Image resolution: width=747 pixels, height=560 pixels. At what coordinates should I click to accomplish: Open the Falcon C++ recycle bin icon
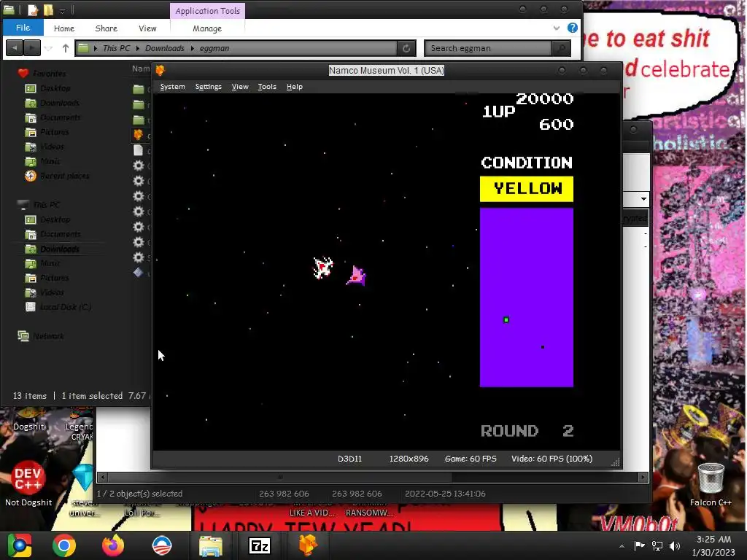(x=711, y=484)
